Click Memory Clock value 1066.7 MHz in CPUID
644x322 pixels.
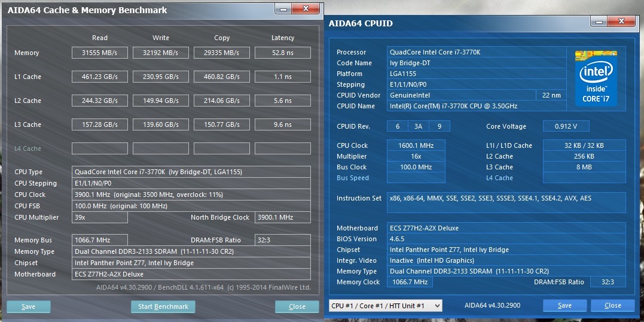point(410,282)
